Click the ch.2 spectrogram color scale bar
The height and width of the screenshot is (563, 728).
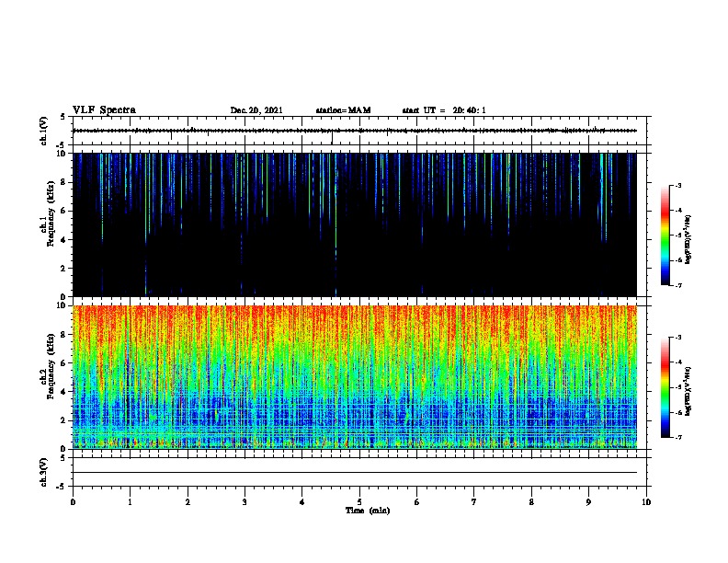click(665, 387)
